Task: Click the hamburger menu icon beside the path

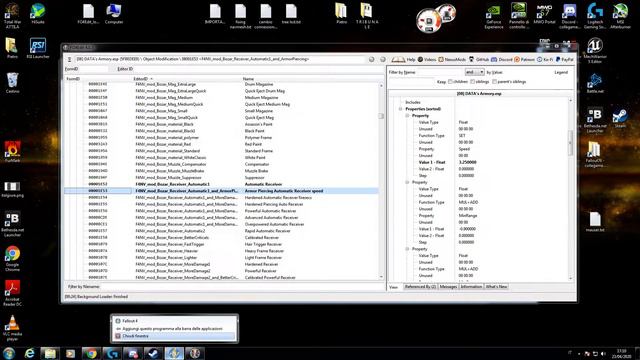Action: pos(69,60)
